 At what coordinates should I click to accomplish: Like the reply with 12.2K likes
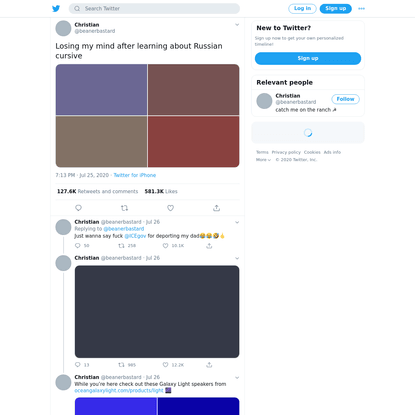click(x=165, y=365)
